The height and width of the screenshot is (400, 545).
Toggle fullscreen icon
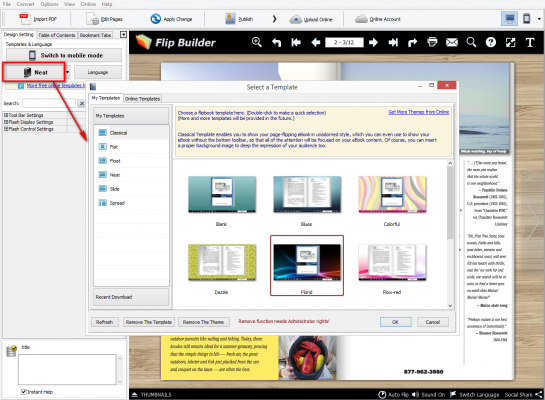510,42
